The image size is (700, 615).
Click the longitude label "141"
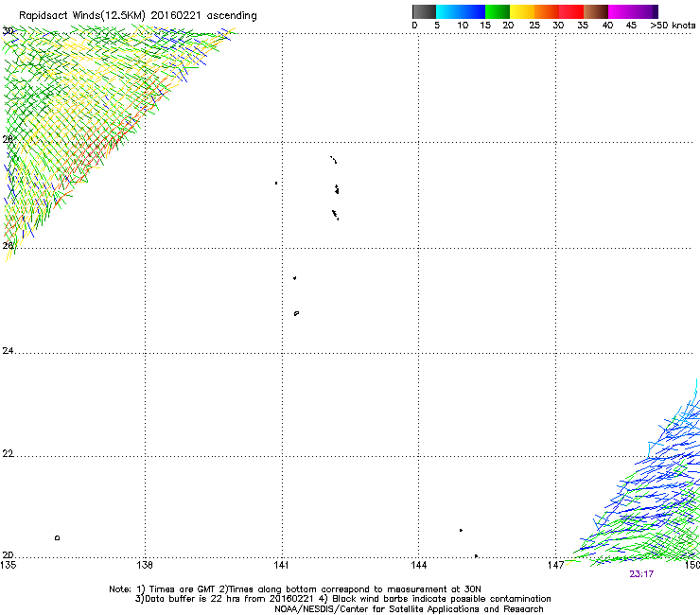click(281, 565)
